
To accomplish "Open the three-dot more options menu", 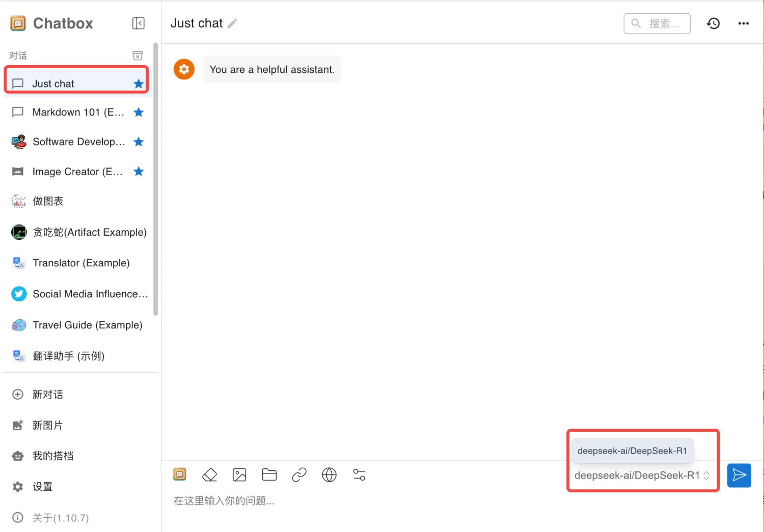I will coord(744,23).
